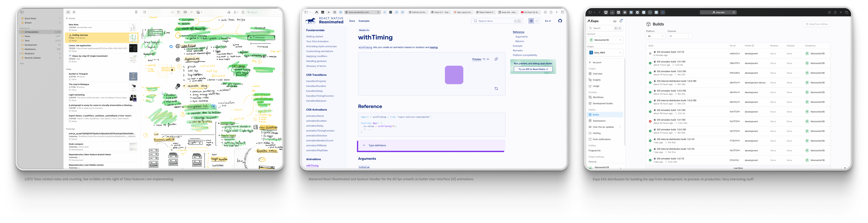
Task: Open the transitionDelay docs page
Action: coord(314,91)
